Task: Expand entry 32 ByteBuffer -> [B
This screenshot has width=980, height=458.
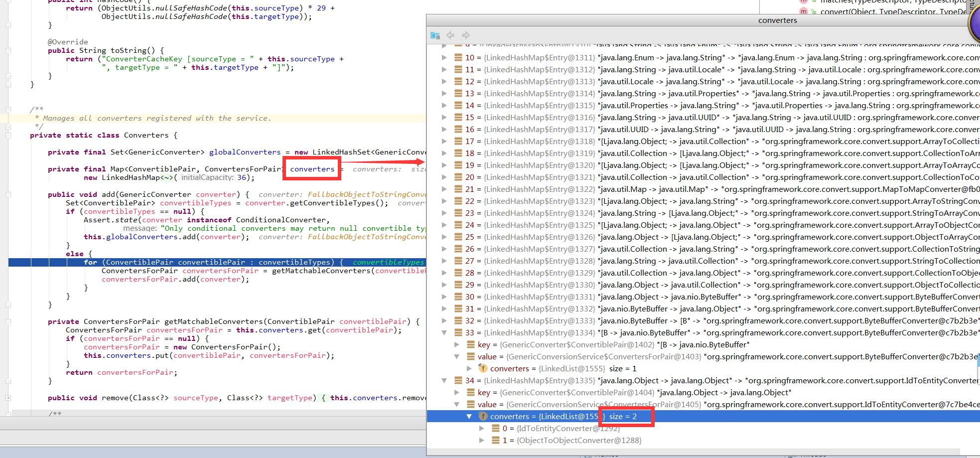Action: pyautogui.click(x=444, y=320)
